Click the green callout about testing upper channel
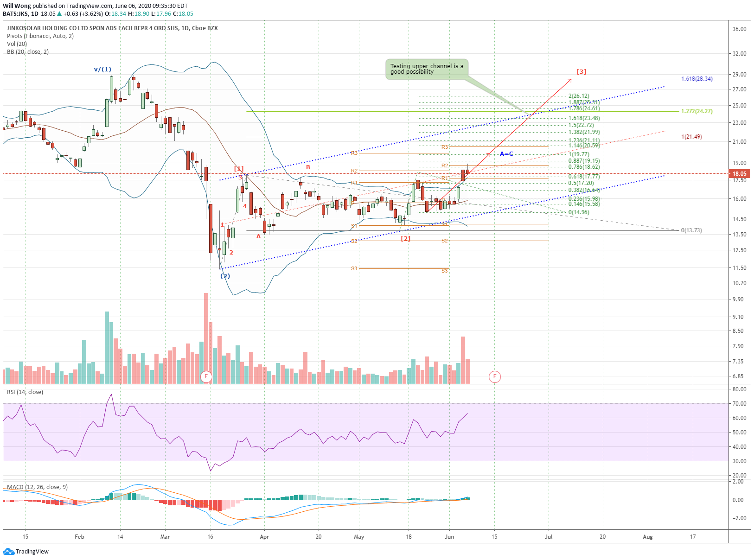This screenshot has width=754, height=560. coord(427,69)
